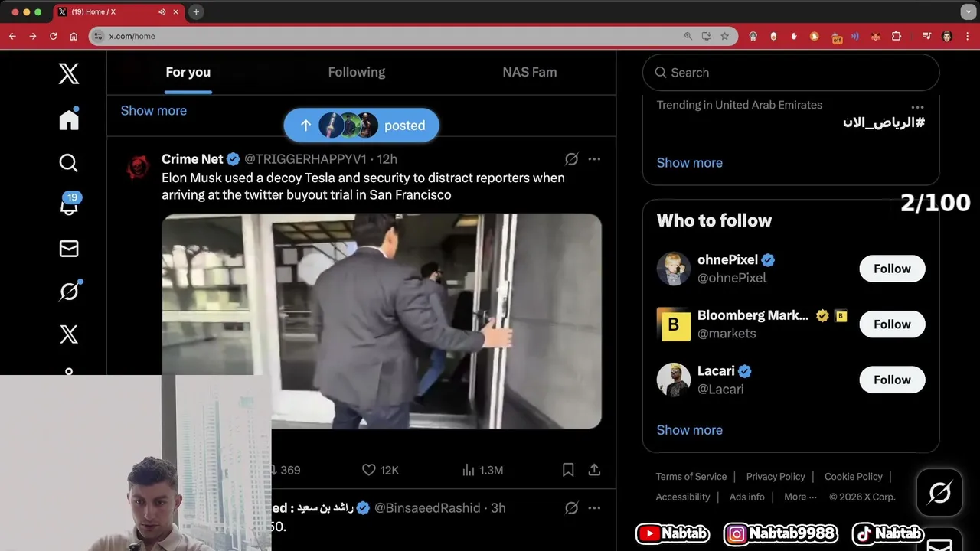Click install app icon in address bar

(x=706, y=36)
